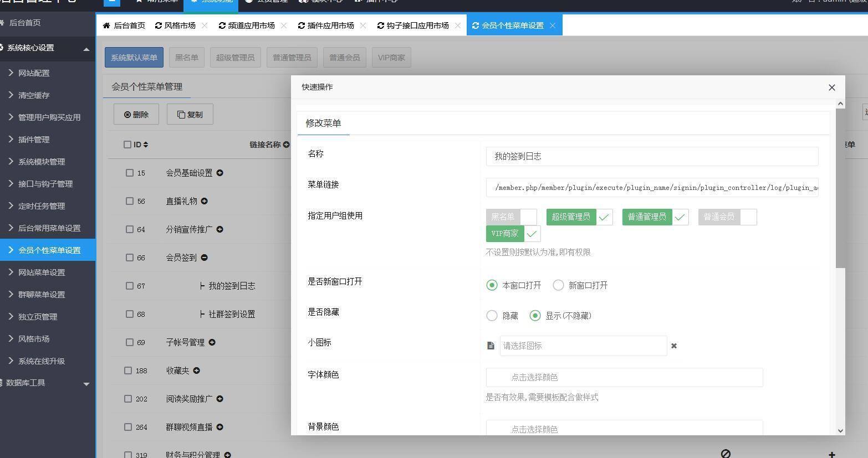This screenshot has height=458, width=868.
Task: Click the 复制 button
Action: click(x=190, y=115)
